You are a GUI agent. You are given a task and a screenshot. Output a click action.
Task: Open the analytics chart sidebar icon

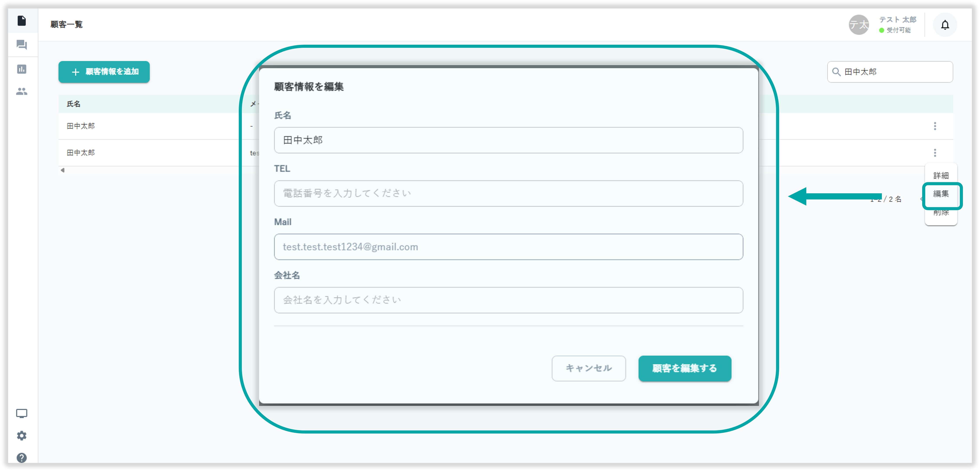(22, 69)
